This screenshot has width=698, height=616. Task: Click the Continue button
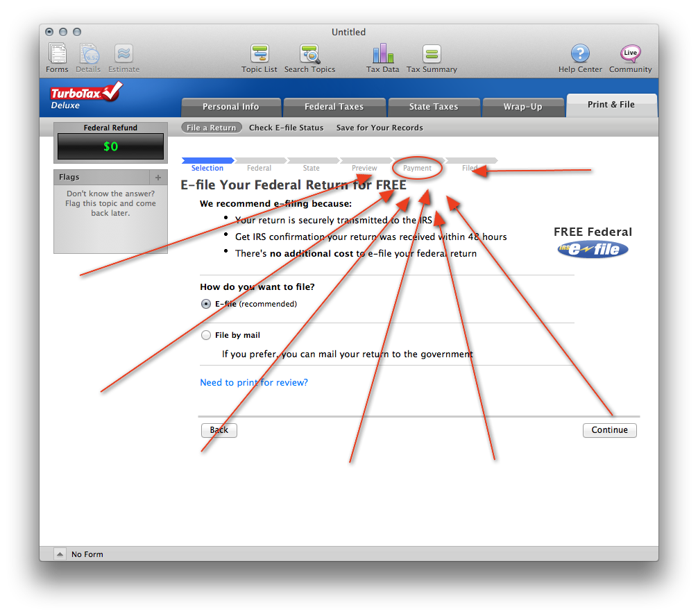pyautogui.click(x=609, y=430)
